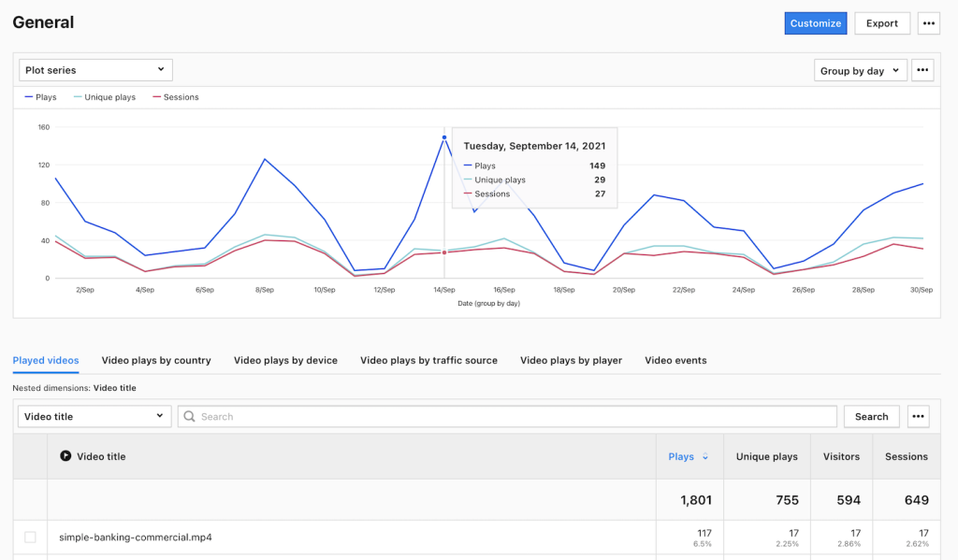This screenshot has height=560, width=958.
Task: Click tooltip date Tuesday, September 14, 2021
Action: [534, 146]
